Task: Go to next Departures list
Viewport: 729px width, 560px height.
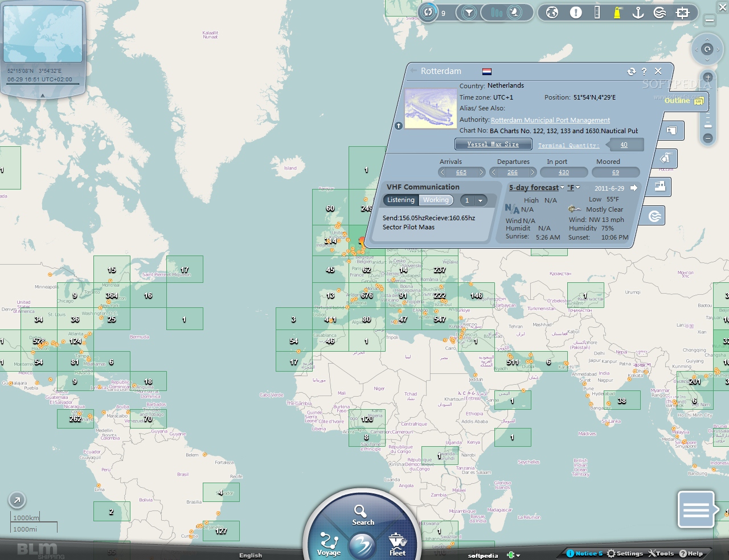Action: click(x=533, y=172)
